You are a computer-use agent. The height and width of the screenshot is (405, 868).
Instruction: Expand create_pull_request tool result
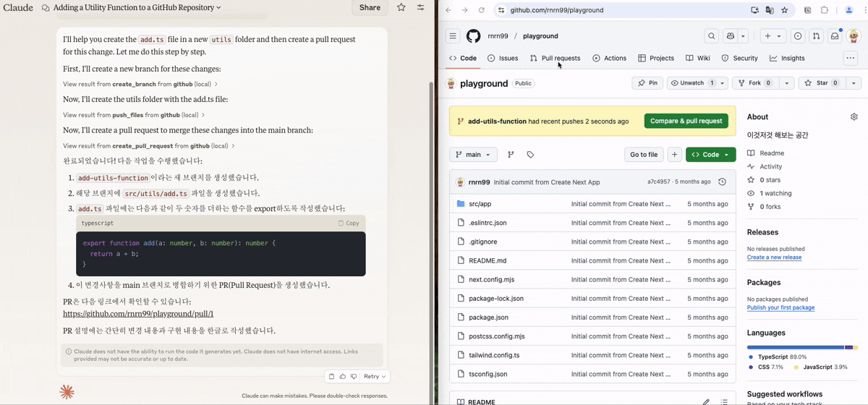(149, 145)
